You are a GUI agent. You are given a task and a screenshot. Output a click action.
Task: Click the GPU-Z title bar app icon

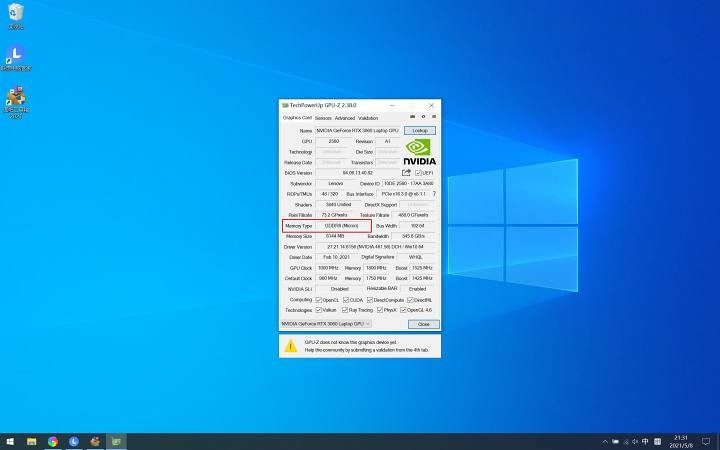[285, 105]
